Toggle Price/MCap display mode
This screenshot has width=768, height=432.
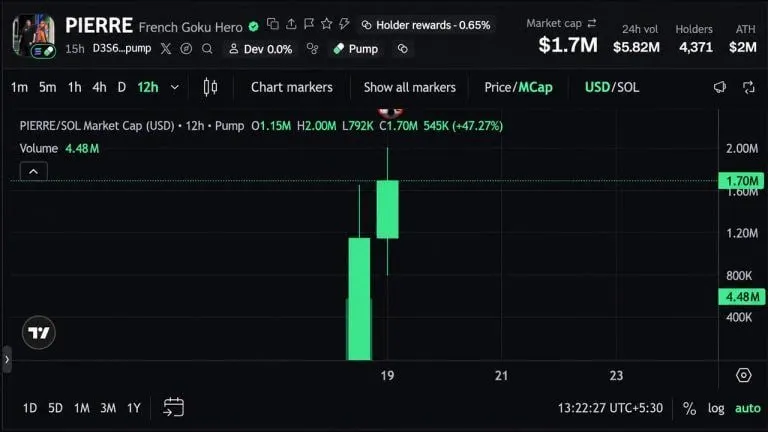(x=518, y=87)
